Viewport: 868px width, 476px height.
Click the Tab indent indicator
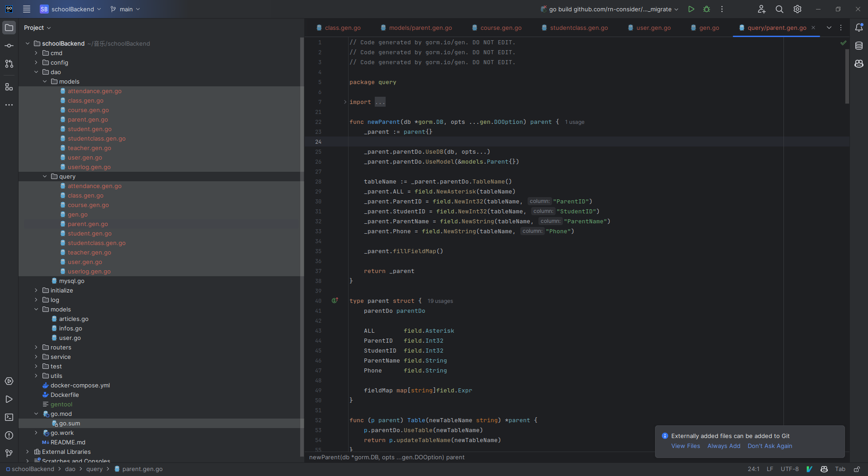[840, 469]
